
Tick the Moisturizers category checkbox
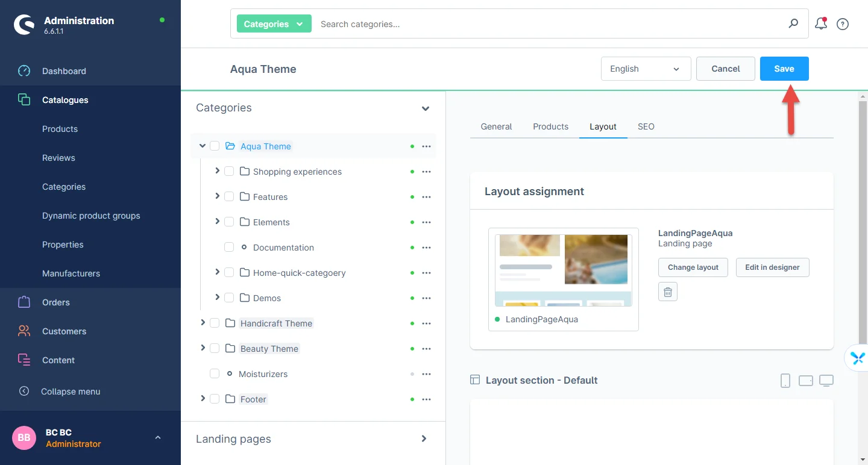click(215, 374)
